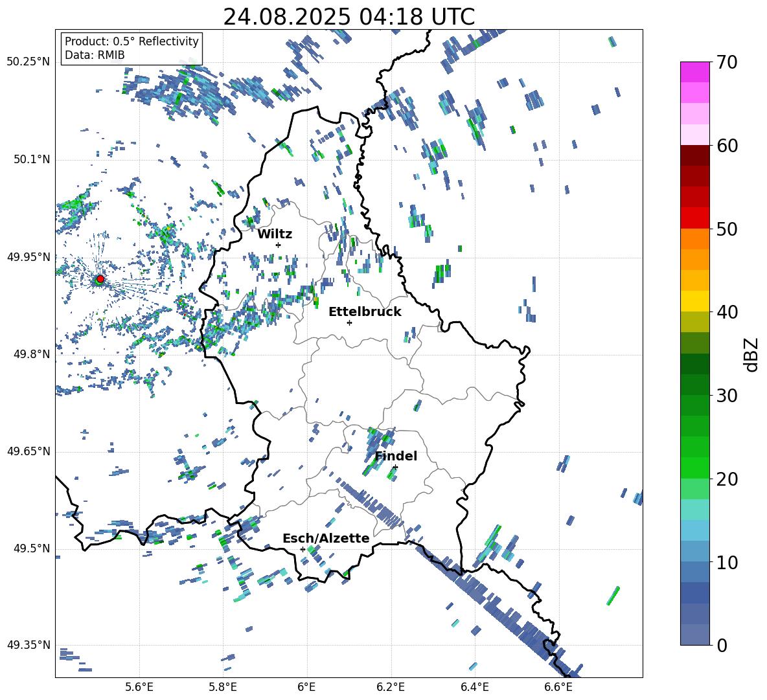Click the Wiltz station cross marker
The image size is (767, 700).
click(x=279, y=245)
